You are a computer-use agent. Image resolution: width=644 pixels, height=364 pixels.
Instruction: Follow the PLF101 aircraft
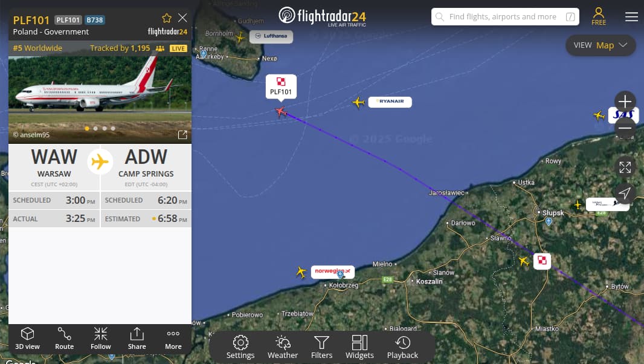pyautogui.click(x=101, y=339)
